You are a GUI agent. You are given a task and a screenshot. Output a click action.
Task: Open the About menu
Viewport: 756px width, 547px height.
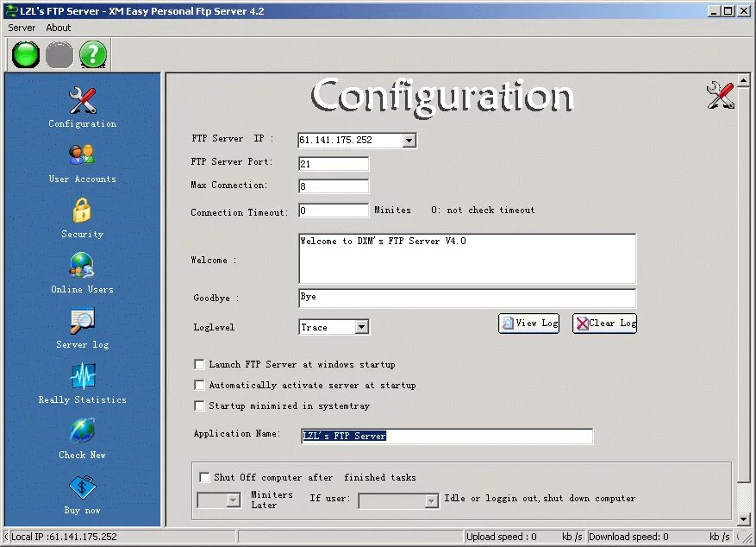[x=59, y=28]
